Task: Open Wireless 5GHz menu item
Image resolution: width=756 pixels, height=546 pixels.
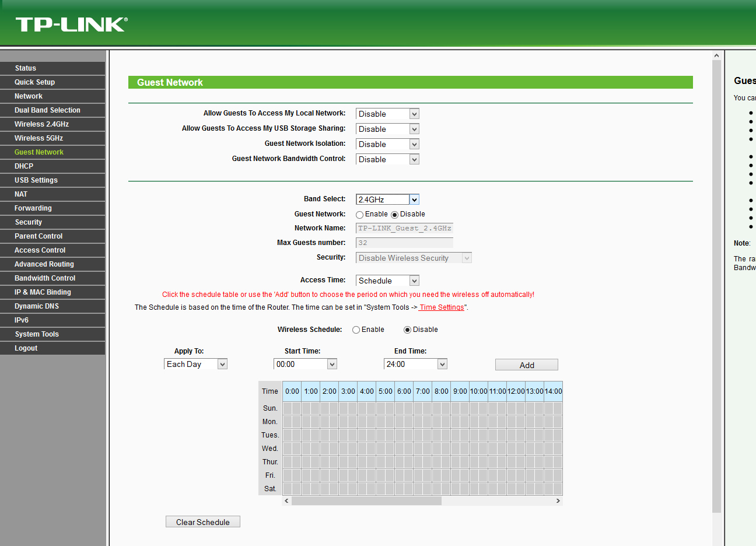Action: pos(38,138)
